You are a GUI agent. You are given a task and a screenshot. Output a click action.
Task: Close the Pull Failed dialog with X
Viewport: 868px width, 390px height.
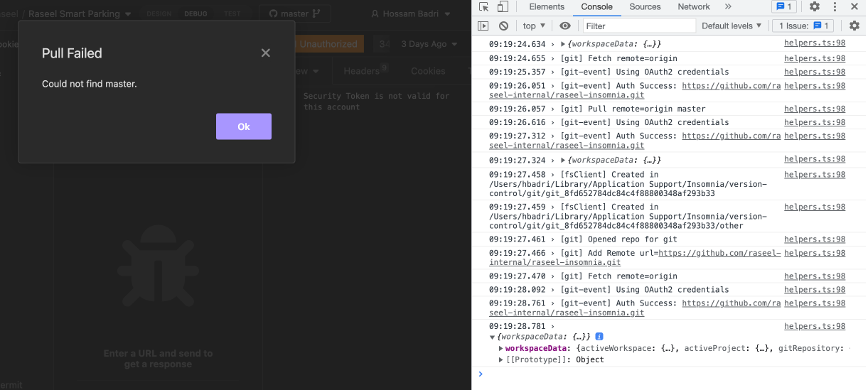pos(265,53)
